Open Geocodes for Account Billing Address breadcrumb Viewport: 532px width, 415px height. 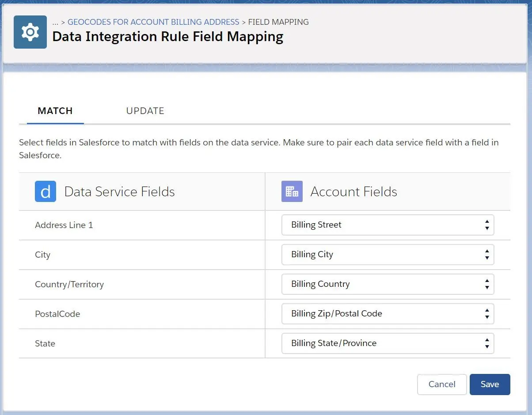[153, 22]
